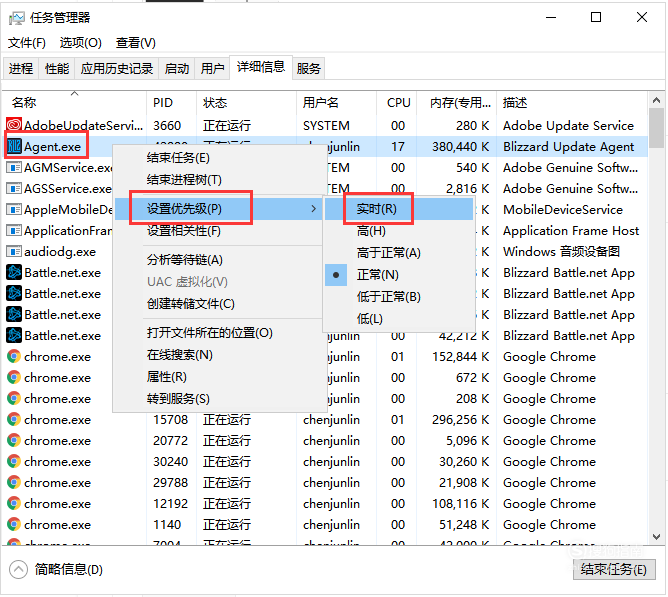Click the vertical scrollbar thumb
Screen dimensions: 668x597
point(656,128)
